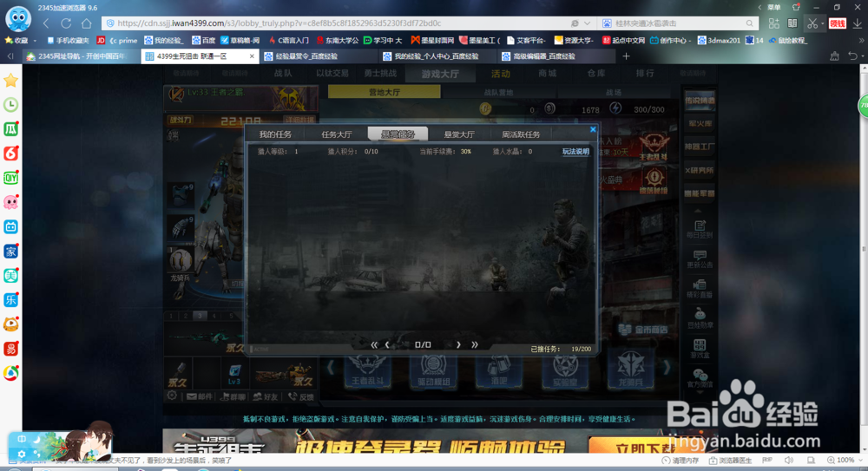Open the history clock icon in the sidebar
This screenshot has width=868, height=471.
[x=10, y=105]
